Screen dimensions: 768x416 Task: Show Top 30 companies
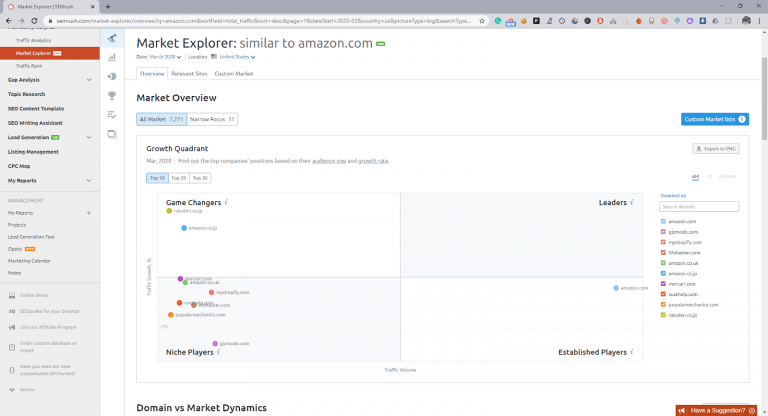200,178
